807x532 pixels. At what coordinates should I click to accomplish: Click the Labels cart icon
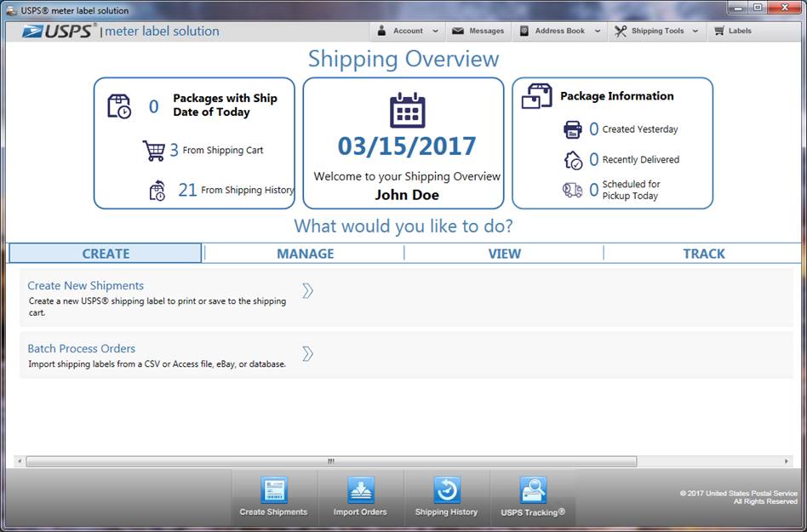(x=719, y=31)
